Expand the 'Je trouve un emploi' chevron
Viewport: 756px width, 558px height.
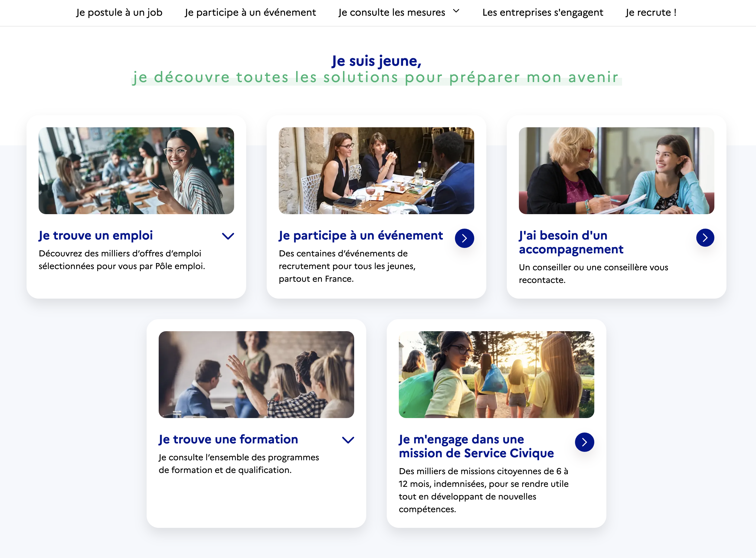coord(228,236)
